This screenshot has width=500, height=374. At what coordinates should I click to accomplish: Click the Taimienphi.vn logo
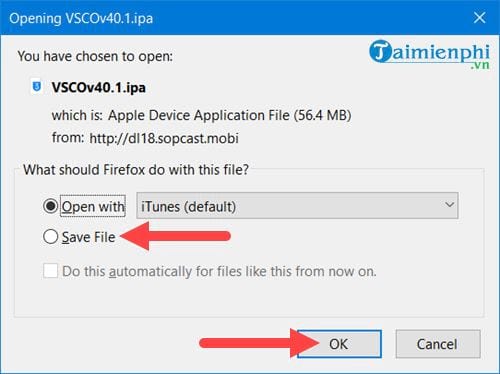pos(429,54)
